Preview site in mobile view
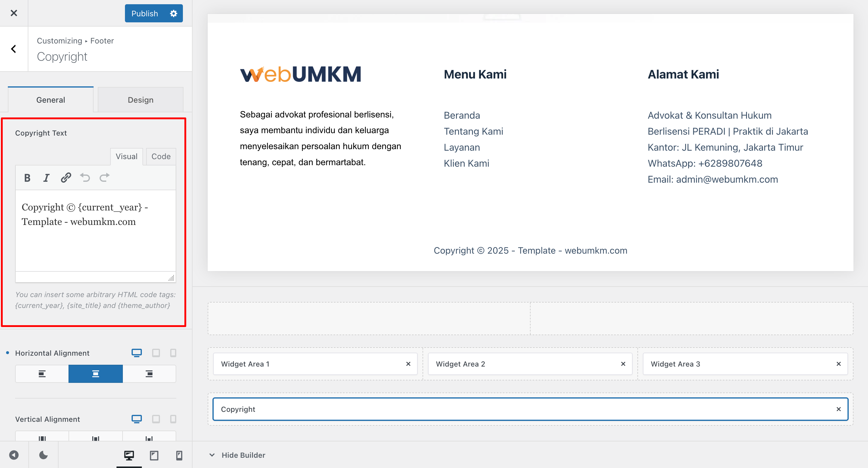This screenshot has height=468, width=868. [x=179, y=456]
